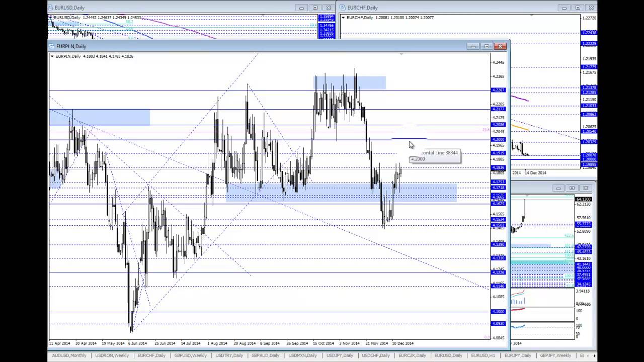The image size is (644, 362).
Task: Select the 4.2177 price level label
Action: (498, 109)
